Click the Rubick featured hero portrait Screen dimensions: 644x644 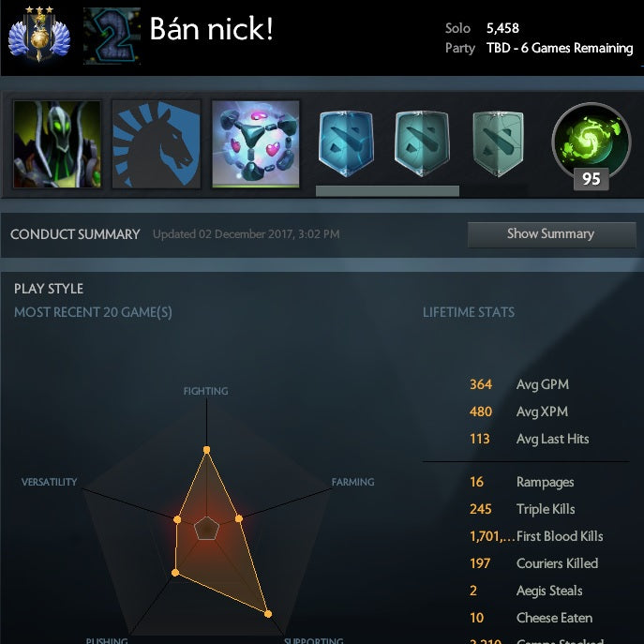pos(57,144)
